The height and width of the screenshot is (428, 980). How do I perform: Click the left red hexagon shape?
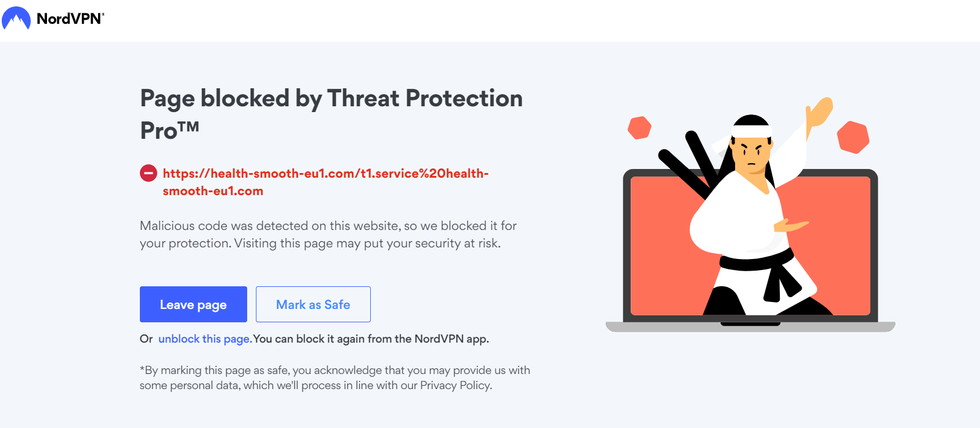639,128
